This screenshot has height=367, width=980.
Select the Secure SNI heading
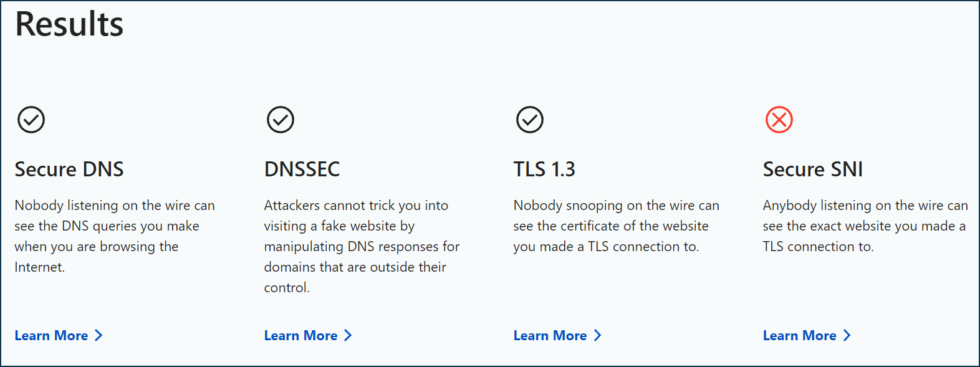pos(813,169)
